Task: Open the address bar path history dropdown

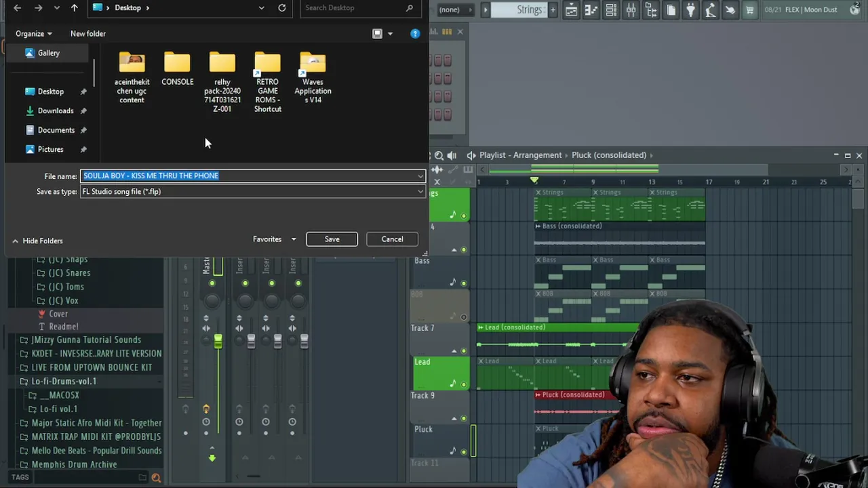Action: [261, 7]
